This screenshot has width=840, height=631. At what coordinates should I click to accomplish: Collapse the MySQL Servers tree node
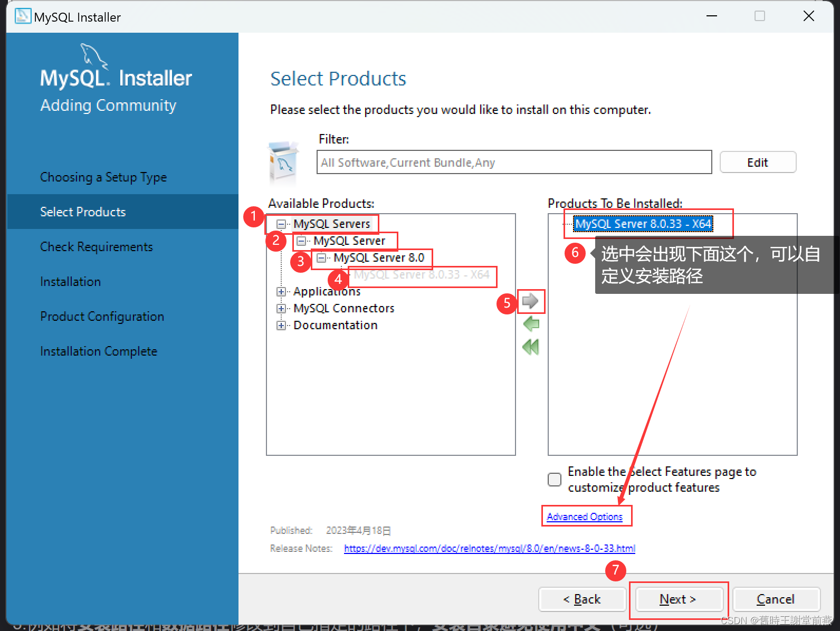pos(281,224)
